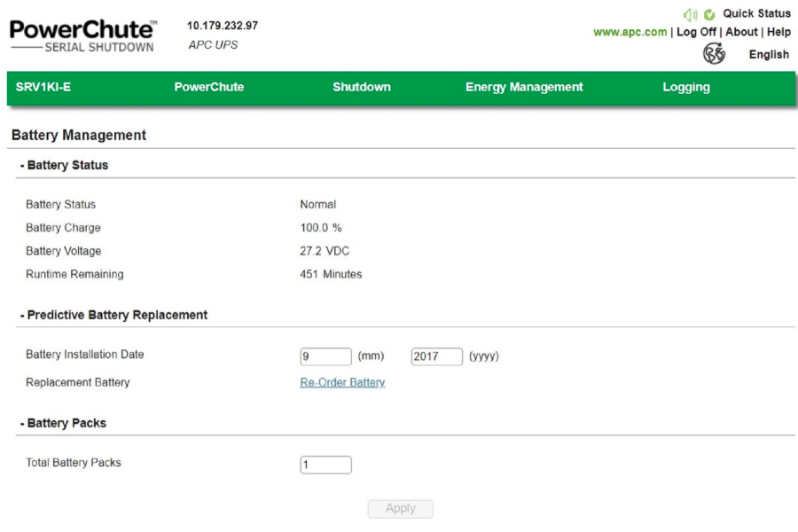Click the installation month (mm) field
798x532 pixels.
point(325,356)
